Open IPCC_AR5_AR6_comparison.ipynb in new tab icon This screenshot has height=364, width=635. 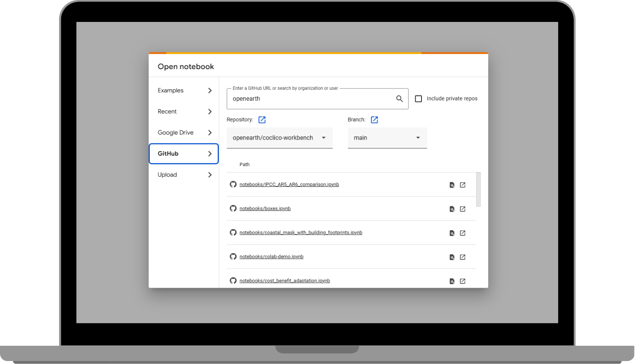(x=462, y=185)
